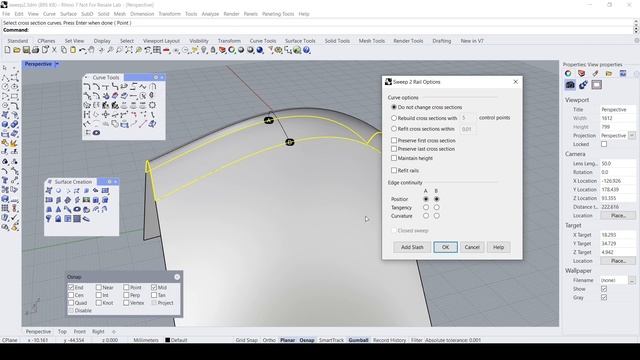The width and height of the screenshot is (640, 360).
Task: Click the Help question mark icon
Action: [307, 50]
